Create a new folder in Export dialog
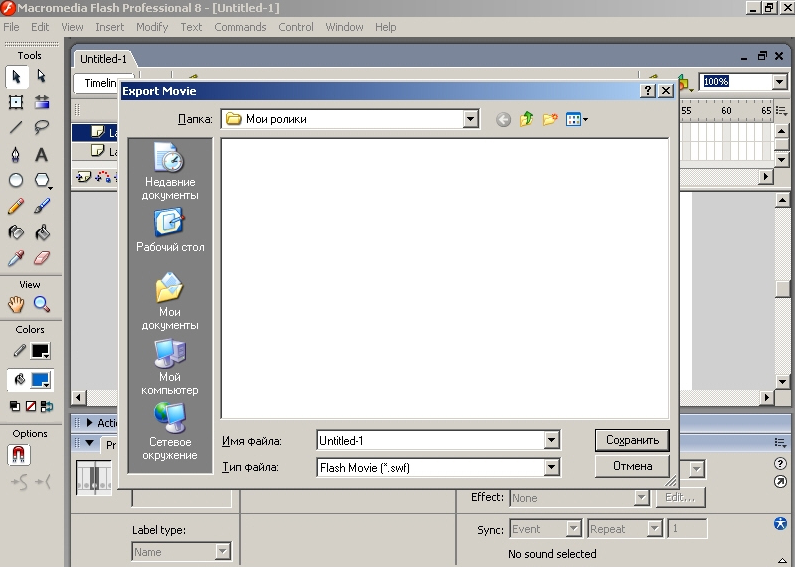 [x=550, y=119]
